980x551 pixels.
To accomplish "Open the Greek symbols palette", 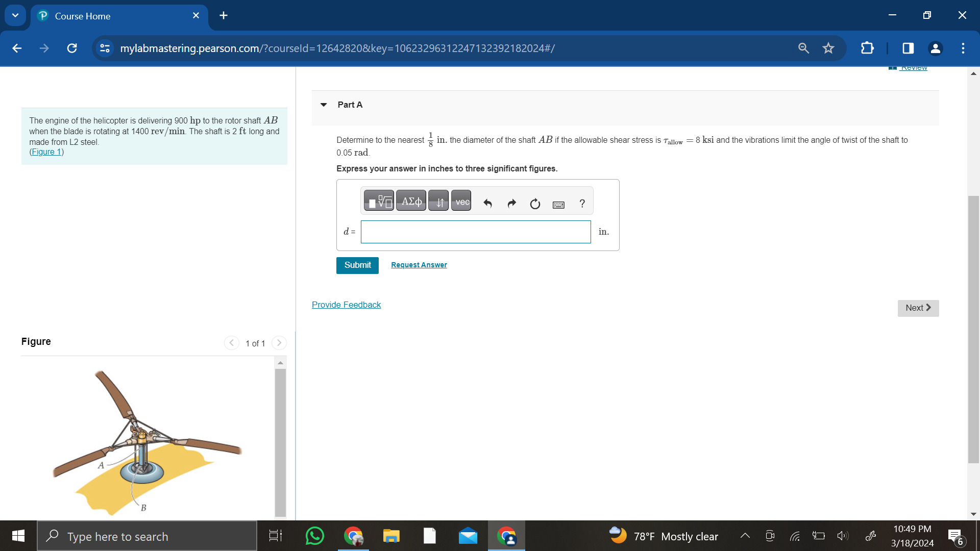I will tap(411, 202).
